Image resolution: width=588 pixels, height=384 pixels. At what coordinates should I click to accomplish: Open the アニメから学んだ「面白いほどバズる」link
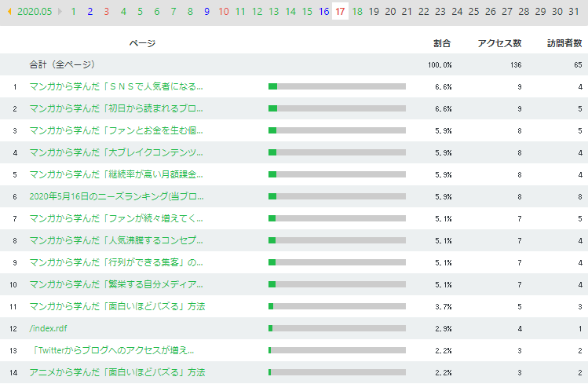pyautogui.click(x=117, y=372)
